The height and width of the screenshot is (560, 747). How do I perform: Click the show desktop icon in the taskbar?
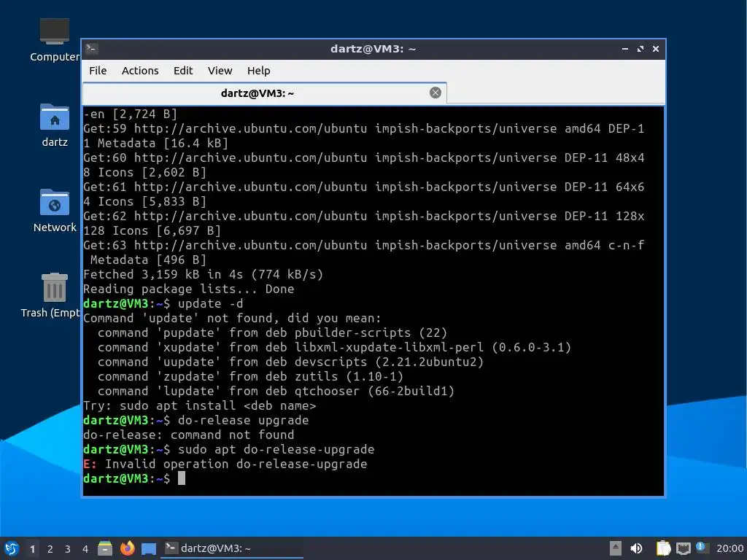tap(149, 548)
